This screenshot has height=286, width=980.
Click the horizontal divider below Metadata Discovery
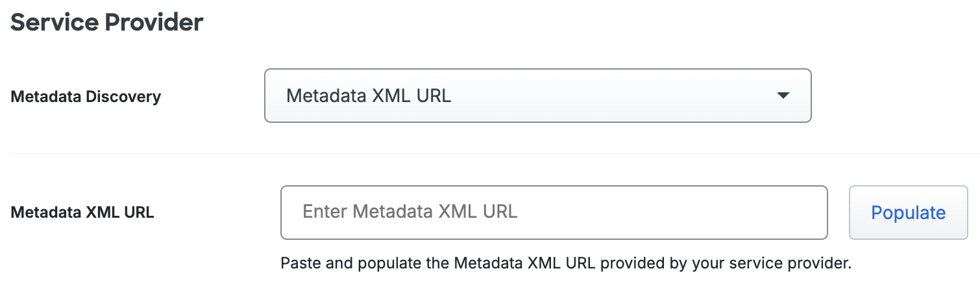(493, 153)
